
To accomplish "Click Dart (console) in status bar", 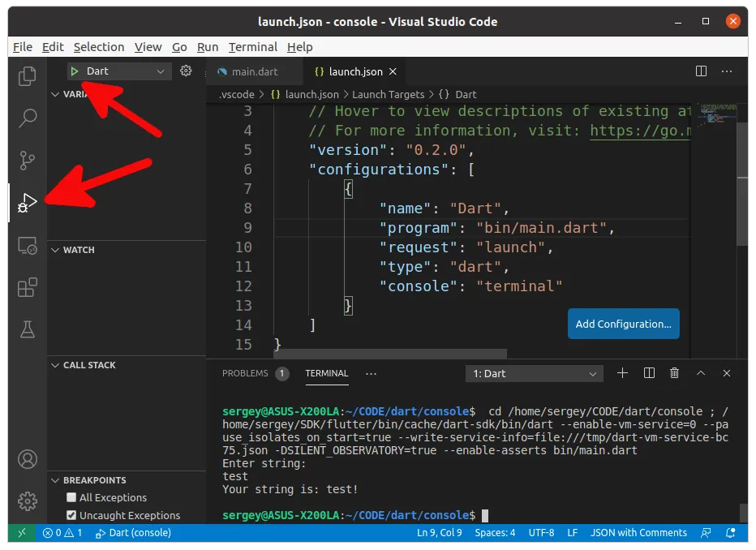I will tap(134, 533).
